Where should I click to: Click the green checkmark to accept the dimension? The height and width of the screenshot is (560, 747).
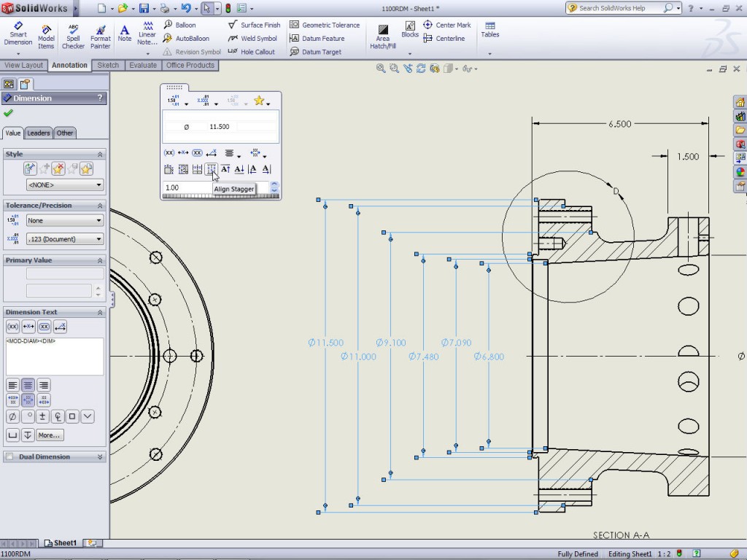[9, 113]
